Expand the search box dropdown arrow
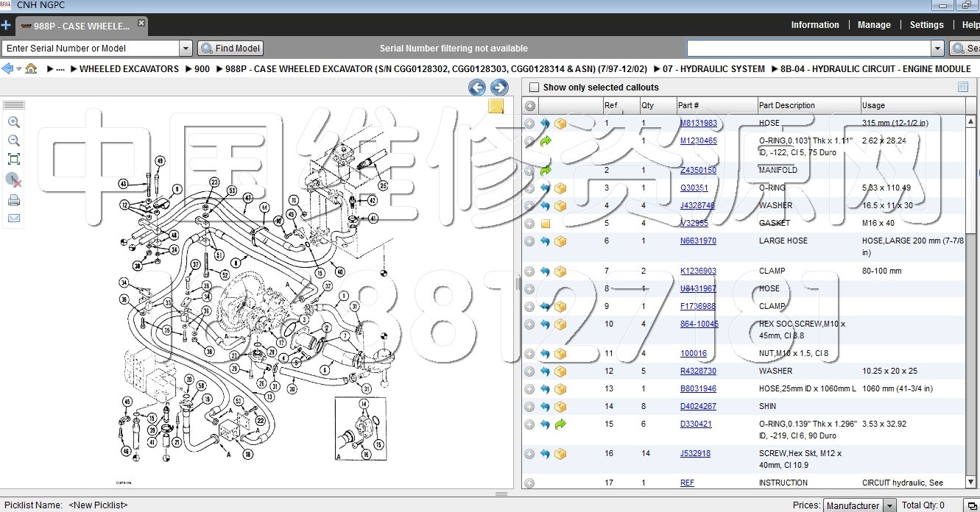 [x=937, y=49]
